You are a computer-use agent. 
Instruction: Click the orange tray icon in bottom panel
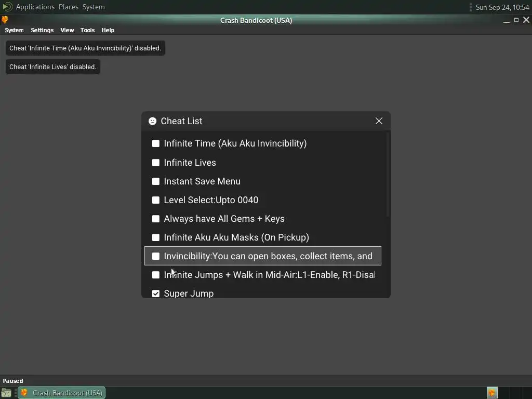(x=492, y=393)
